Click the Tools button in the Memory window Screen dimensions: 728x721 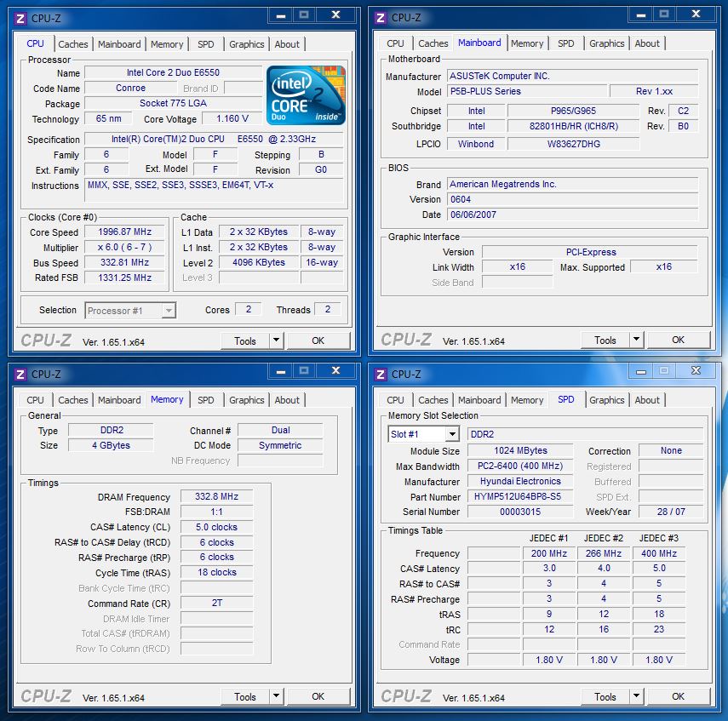click(245, 696)
